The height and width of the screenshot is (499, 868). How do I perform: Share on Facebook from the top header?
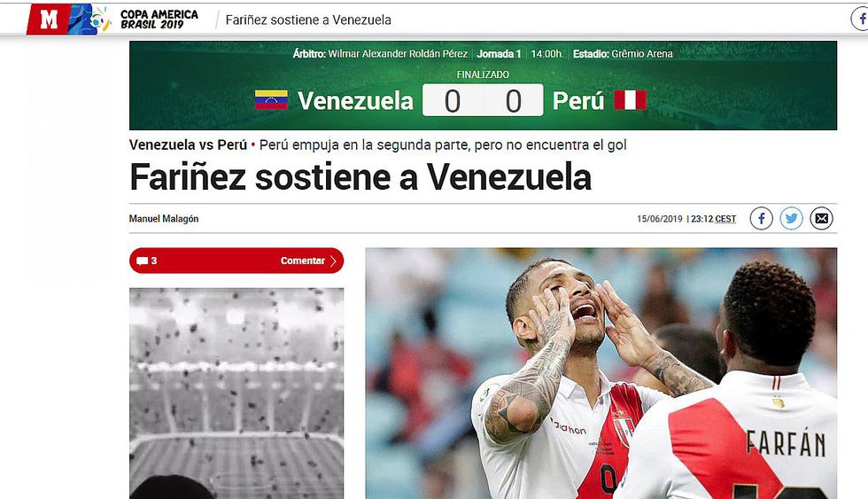860,19
